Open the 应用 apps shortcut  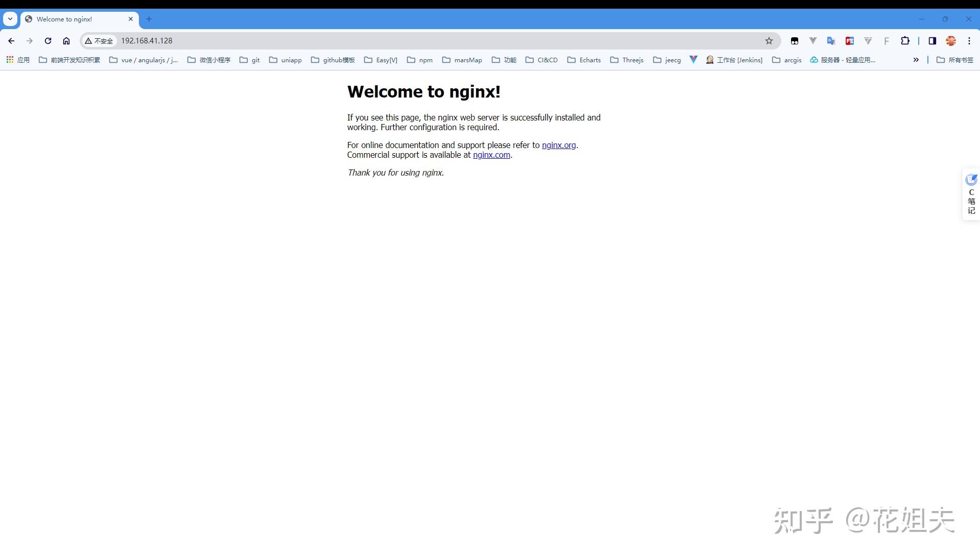[18, 60]
